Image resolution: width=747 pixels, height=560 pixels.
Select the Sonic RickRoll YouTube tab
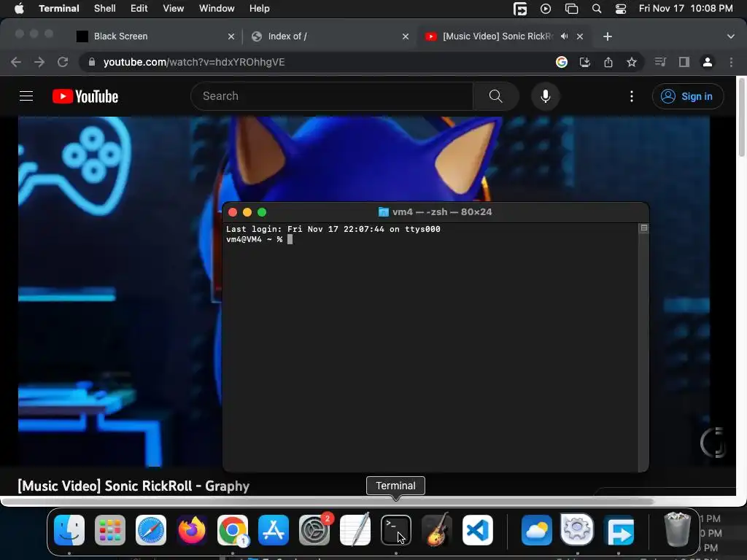[498, 36]
